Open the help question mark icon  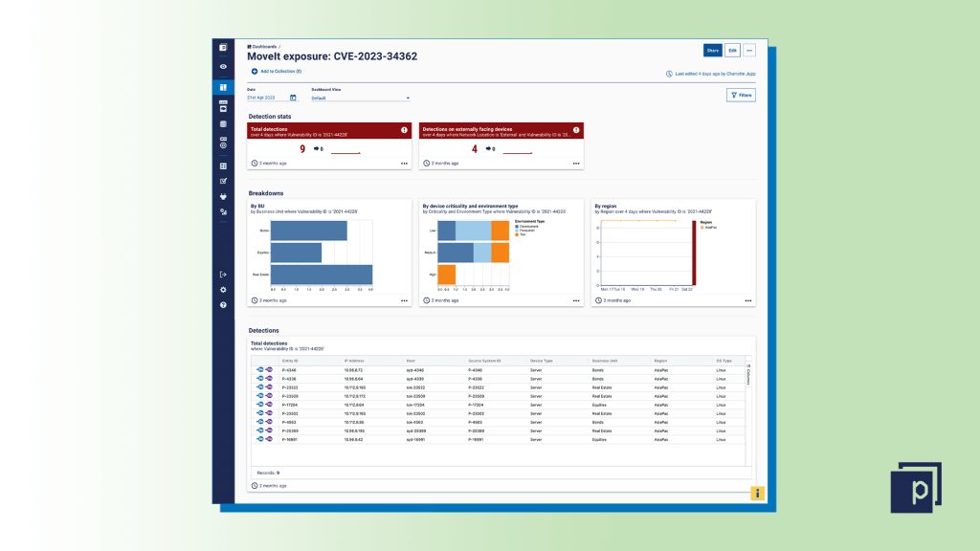tap(223, 305)
